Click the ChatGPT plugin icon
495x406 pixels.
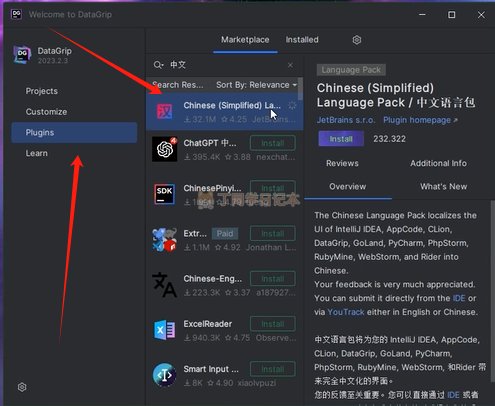coord(165,149)
